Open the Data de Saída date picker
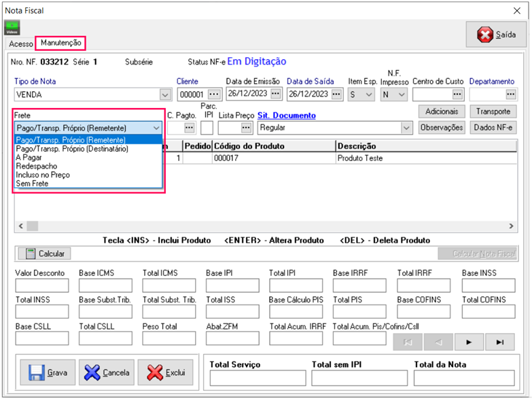Viewport: 532px width, 401px height. (336, 94)
